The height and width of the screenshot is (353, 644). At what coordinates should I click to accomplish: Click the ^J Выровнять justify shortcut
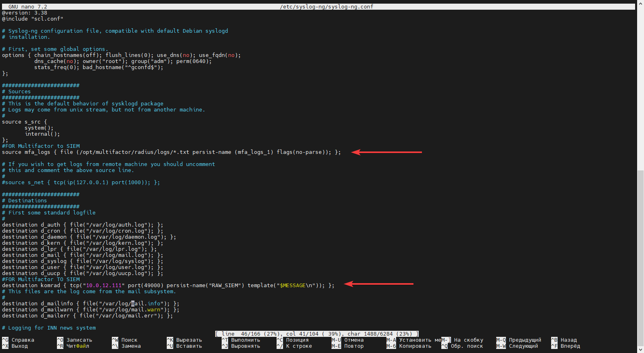pos(241,346)
